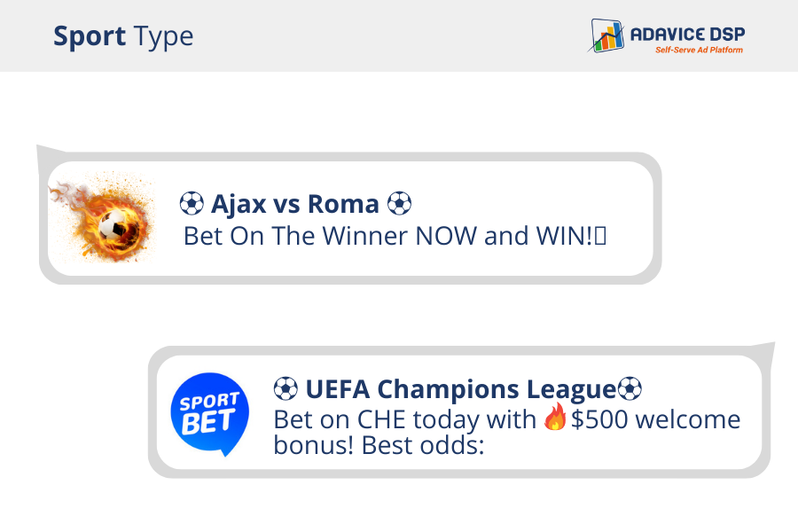The image size is (798, 532).
Task: Click the Adavice DSP chart logo icon
Action: 606,35
